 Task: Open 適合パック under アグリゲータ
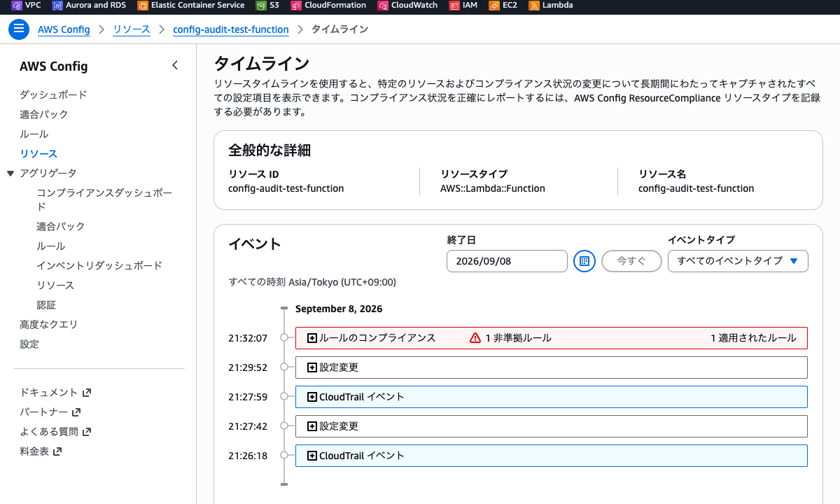(x=60, y=226)
